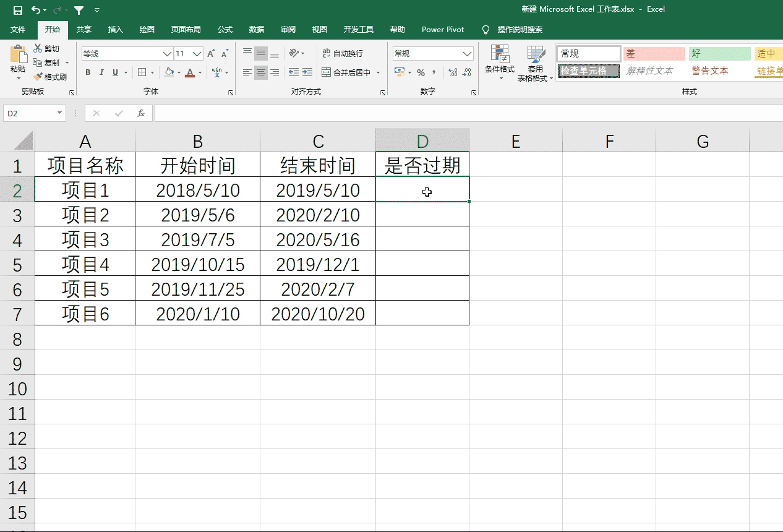
Task: Toggle bold formatting
Action: (88, 73)
